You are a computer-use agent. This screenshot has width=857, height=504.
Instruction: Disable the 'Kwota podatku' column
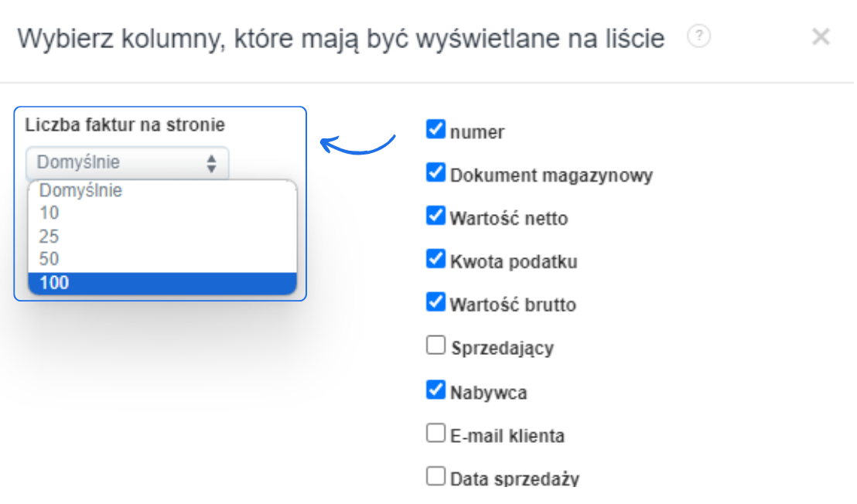(x=435, y=259)
